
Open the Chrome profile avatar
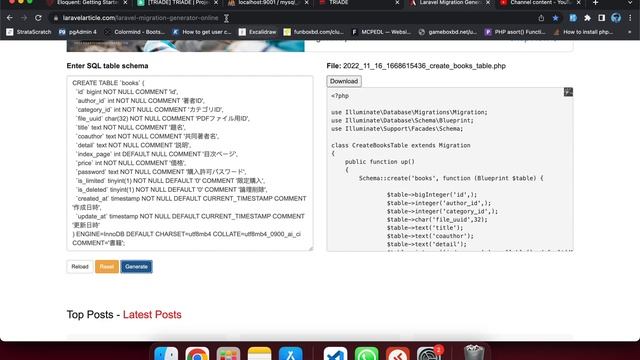(x=616, y=18)
